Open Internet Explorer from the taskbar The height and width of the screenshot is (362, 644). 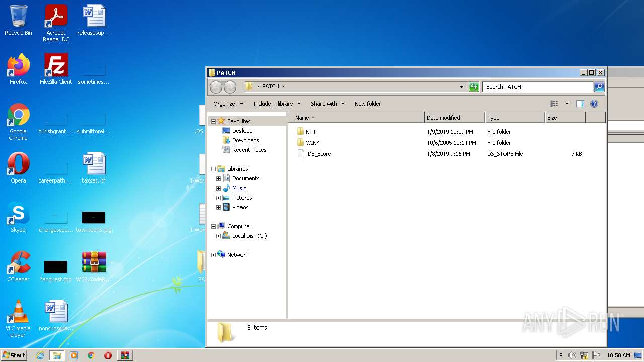point(40,355)
